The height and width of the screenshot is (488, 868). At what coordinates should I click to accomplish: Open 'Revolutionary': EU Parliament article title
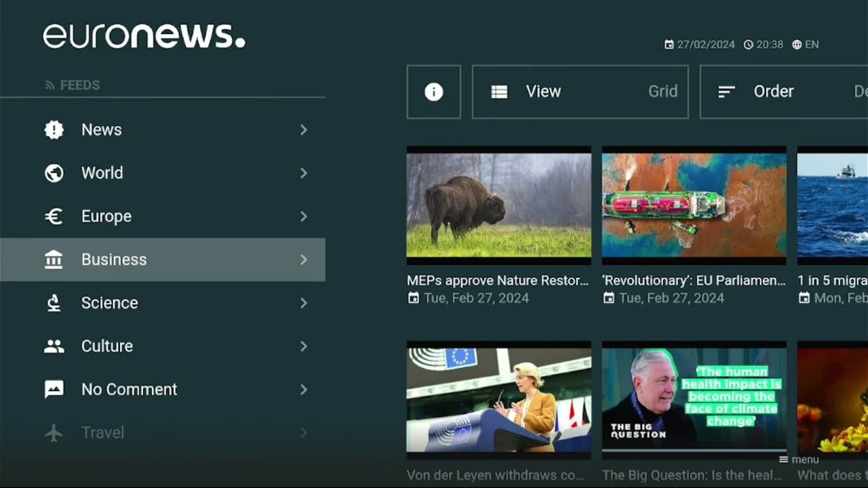click(x=694, y=281)
